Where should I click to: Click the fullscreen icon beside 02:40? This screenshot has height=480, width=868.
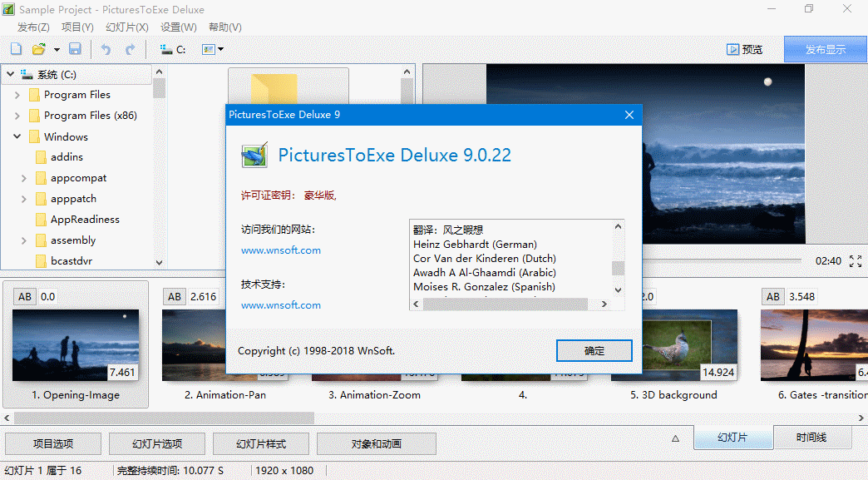coord(856,260)
